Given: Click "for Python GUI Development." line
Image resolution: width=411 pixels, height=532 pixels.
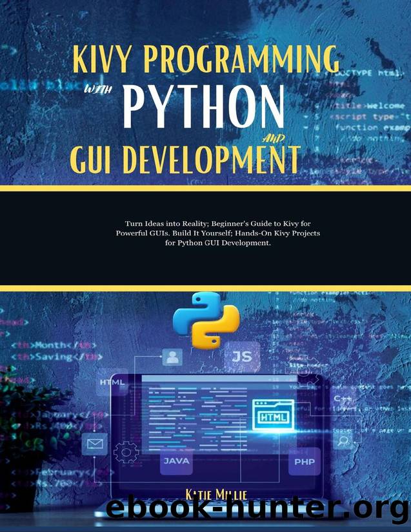Looking at the screenshot, I should tap(218, 243).
